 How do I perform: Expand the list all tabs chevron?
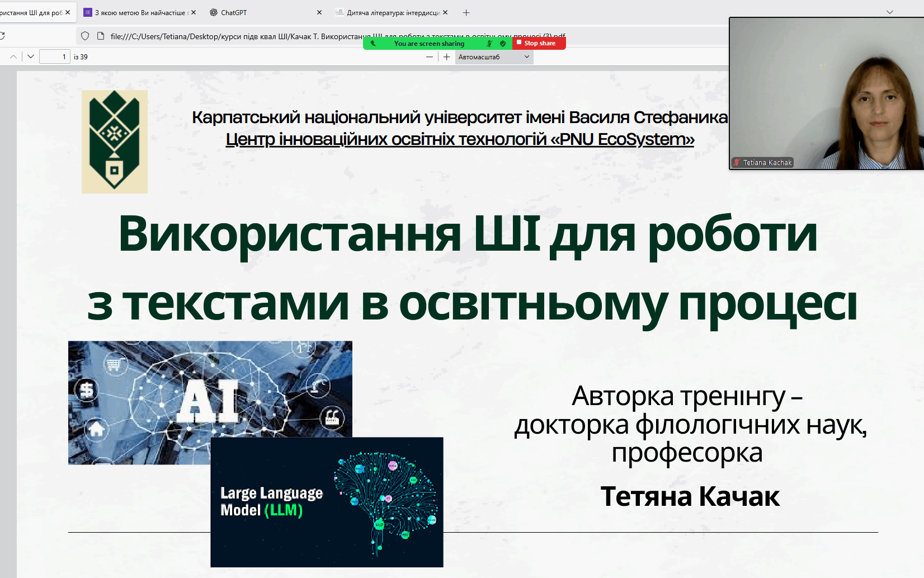pos(889,12)
